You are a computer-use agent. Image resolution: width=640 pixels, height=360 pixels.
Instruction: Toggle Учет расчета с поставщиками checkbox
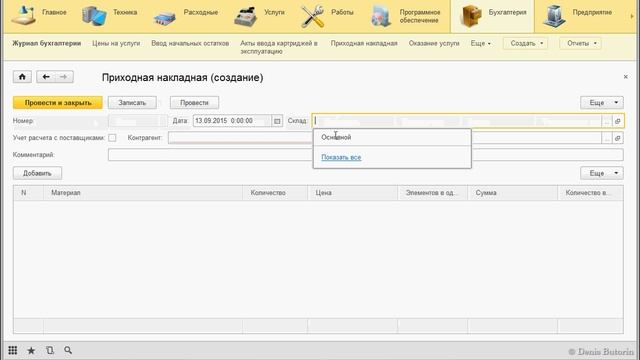point(112,138)
